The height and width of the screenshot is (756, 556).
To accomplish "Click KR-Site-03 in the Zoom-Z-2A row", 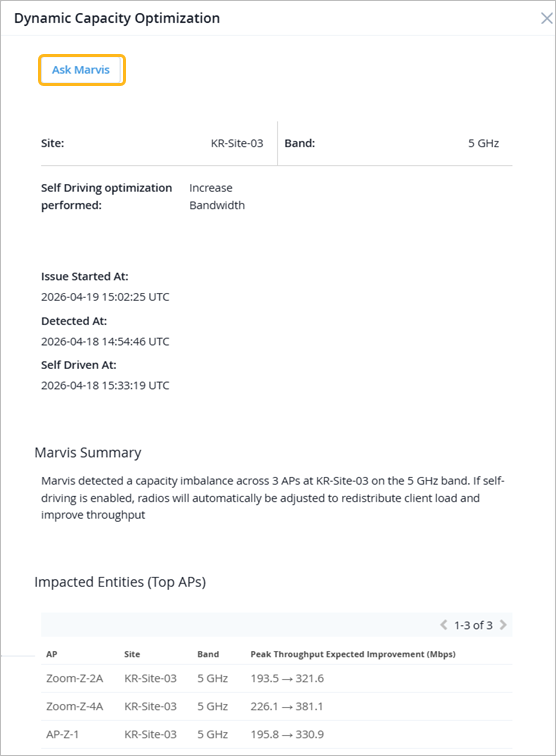I will click(150, 678).
